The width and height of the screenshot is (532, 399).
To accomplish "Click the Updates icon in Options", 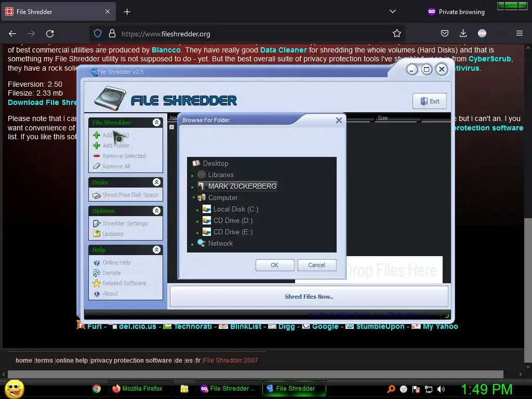I will (x=97, y=234).
